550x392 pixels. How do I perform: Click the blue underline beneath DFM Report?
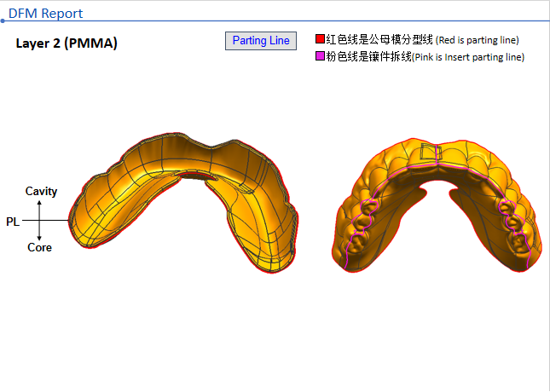pyautogui.click(x=273, y=20)
